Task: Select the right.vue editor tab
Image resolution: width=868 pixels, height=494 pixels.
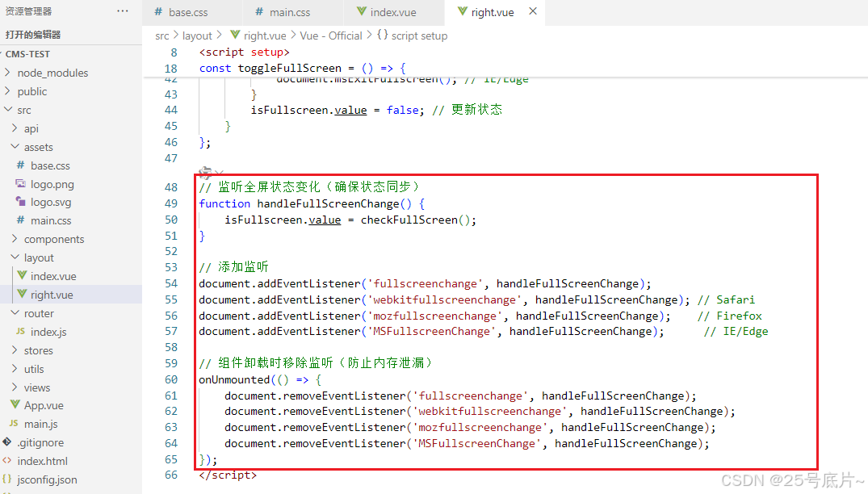Action: [x=494, y=12]
